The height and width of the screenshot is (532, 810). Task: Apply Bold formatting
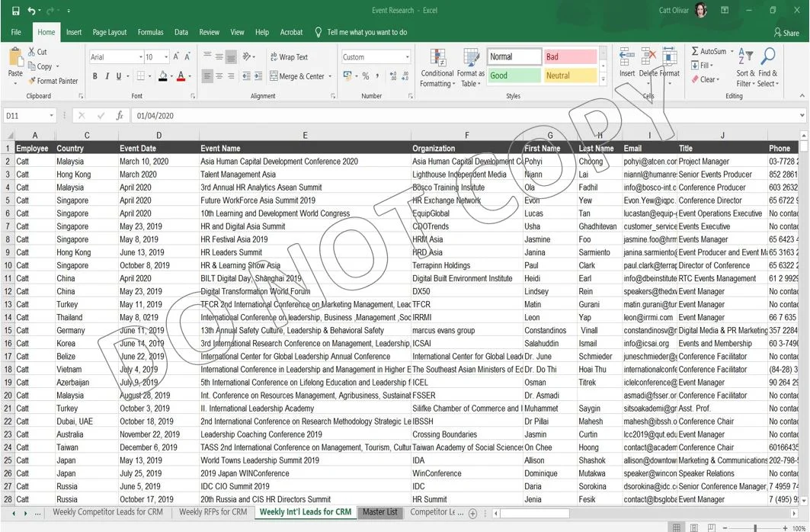pos(95,76)
